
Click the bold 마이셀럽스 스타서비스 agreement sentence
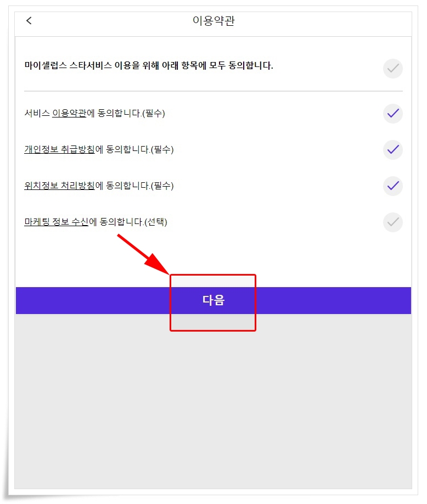click(x=149, y=65)
